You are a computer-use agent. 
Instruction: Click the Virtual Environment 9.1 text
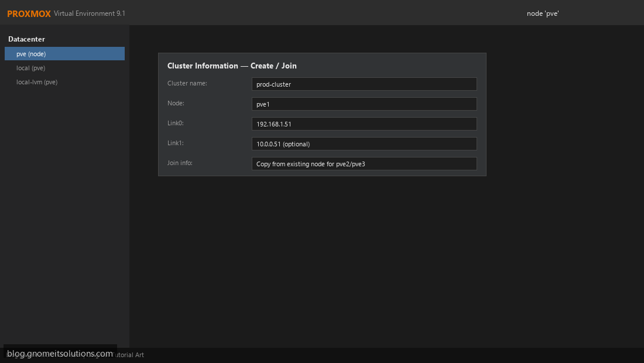[x=90, y=13]
